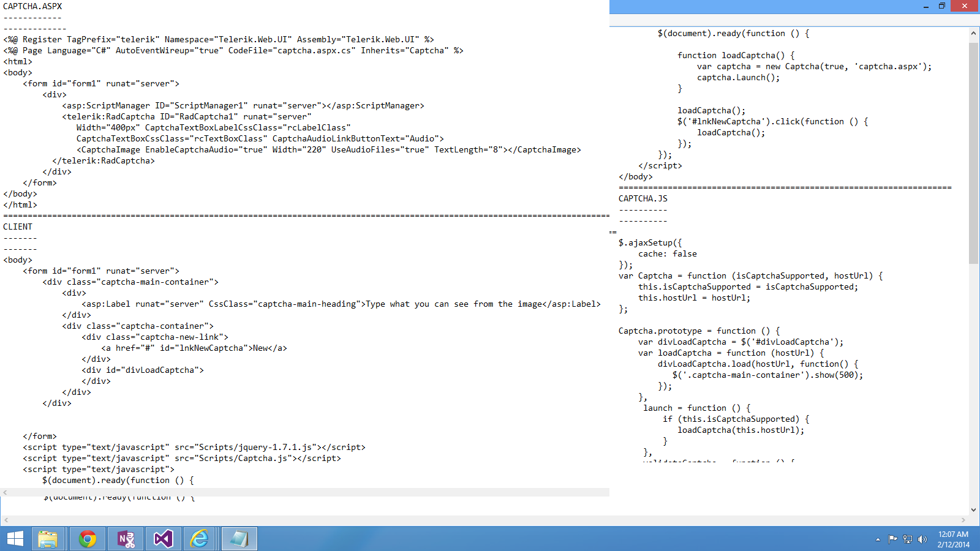Click the "var captcha = new Captcha" line
980x551 pixels.
click(x=815, y=66)
